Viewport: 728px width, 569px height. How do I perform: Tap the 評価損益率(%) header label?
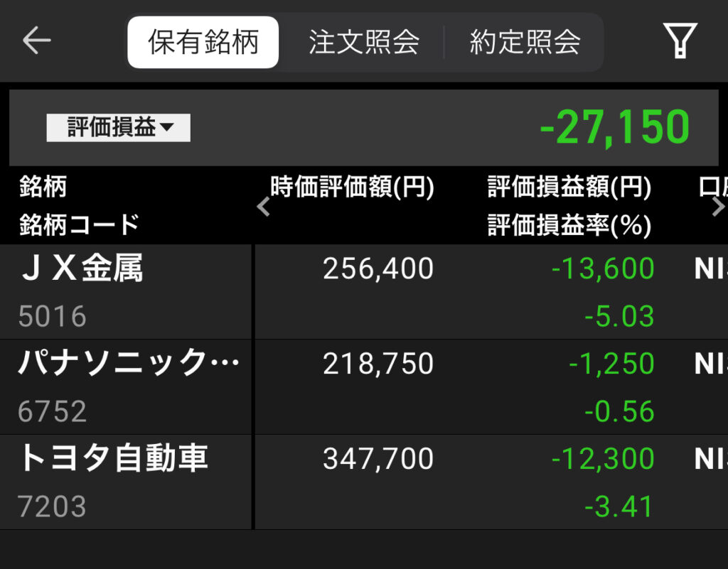[x=569, y=226]
